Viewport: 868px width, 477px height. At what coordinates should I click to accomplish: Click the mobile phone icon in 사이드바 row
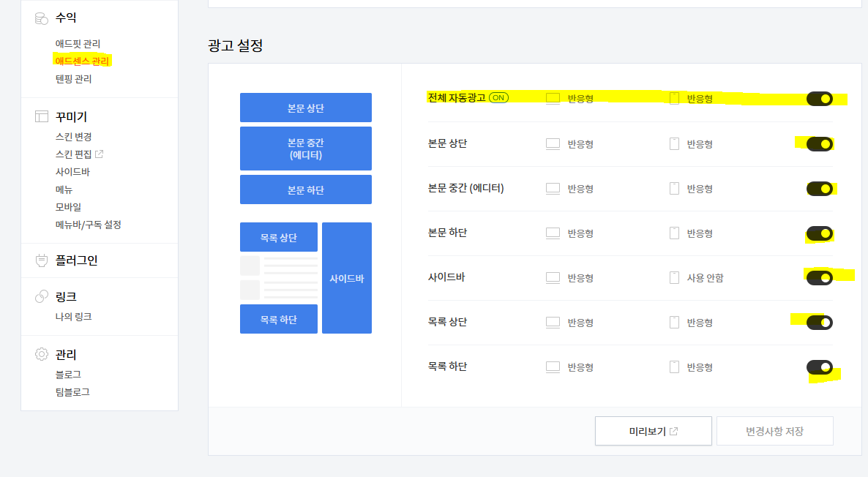pyautogui.click(x=674, y=278)
